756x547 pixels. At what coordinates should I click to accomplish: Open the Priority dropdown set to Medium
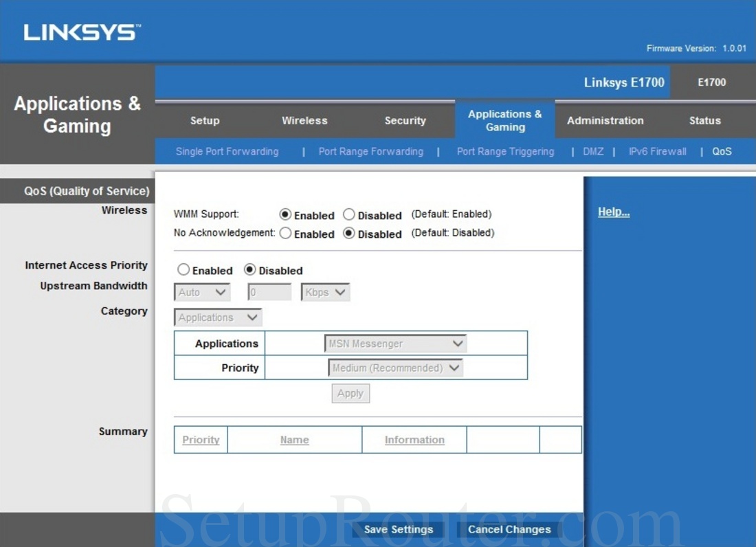click(x=395, y=368)
